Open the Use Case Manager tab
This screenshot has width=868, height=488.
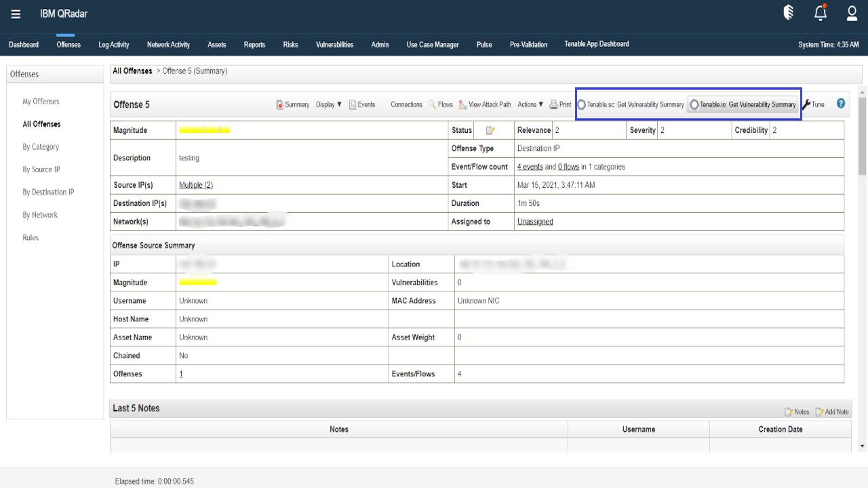click(433, 44)
